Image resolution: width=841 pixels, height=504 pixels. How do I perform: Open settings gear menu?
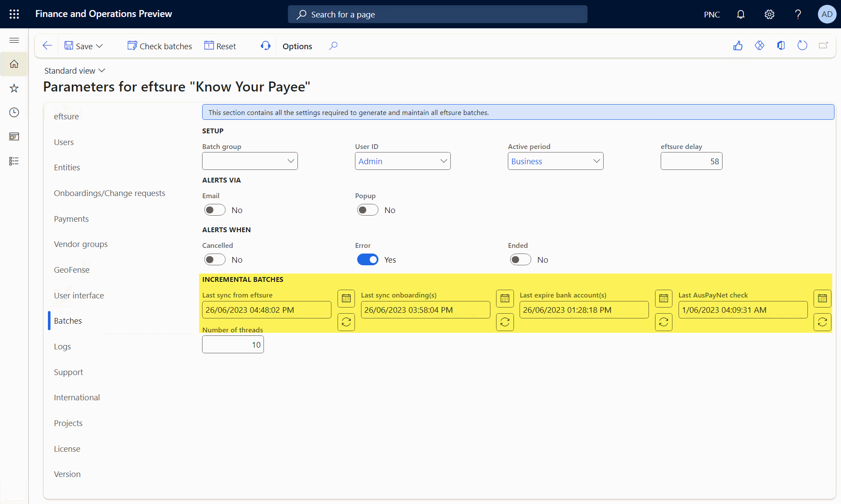point(769,14)
